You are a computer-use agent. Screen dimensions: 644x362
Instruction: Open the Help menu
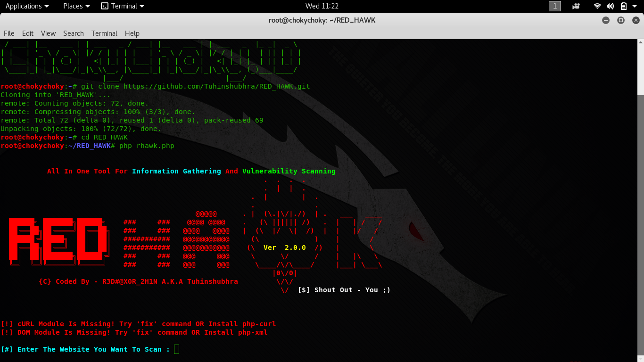132,33
